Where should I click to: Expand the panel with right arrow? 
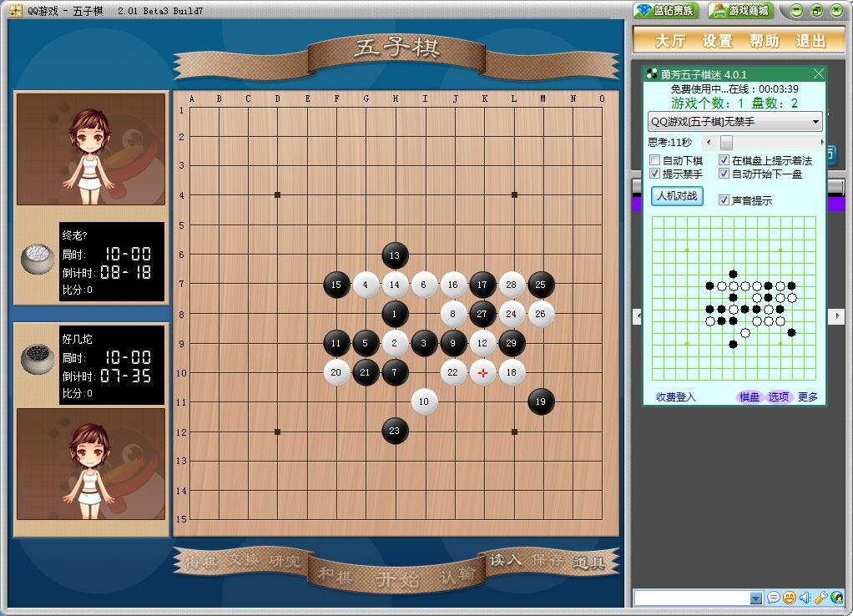click(x=836, y=316)
